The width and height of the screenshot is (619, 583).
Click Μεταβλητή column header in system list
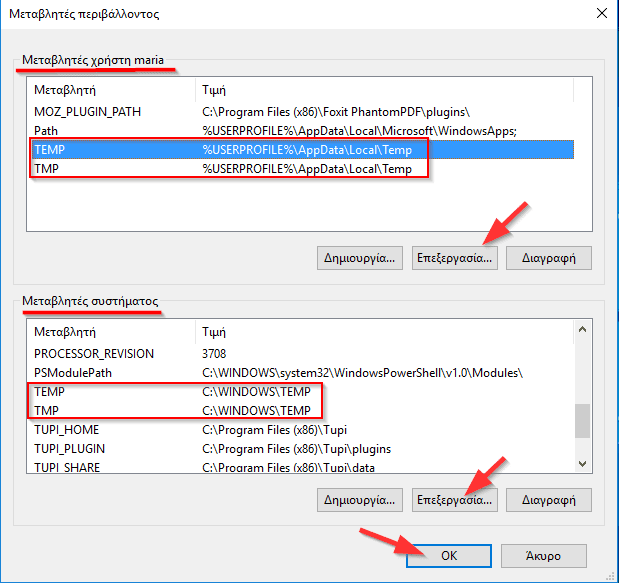click(111, 332)
